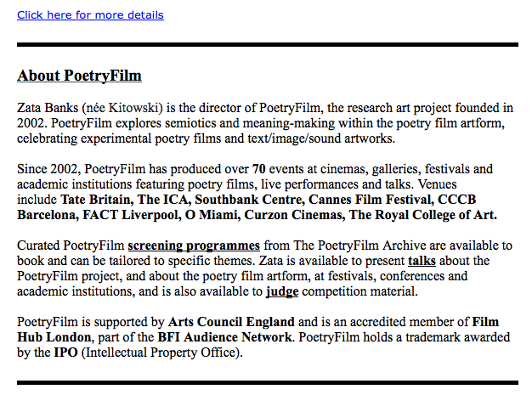Click the underlined 'judge' link
Screen dimensions: 532x395
point(280,291)
